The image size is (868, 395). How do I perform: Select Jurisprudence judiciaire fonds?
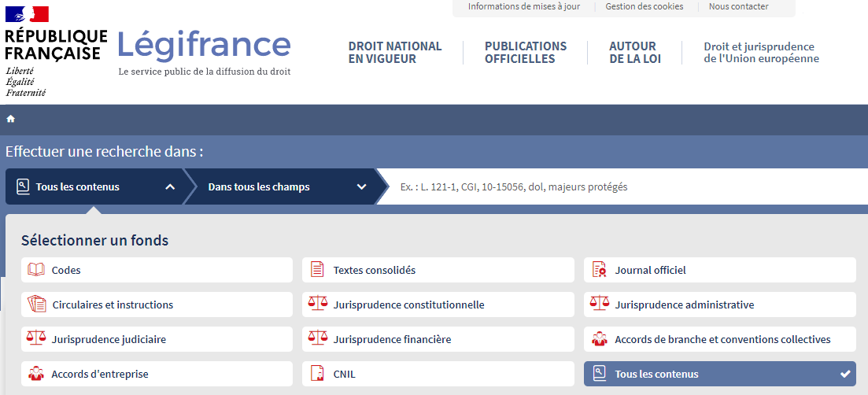click(157, 339)
